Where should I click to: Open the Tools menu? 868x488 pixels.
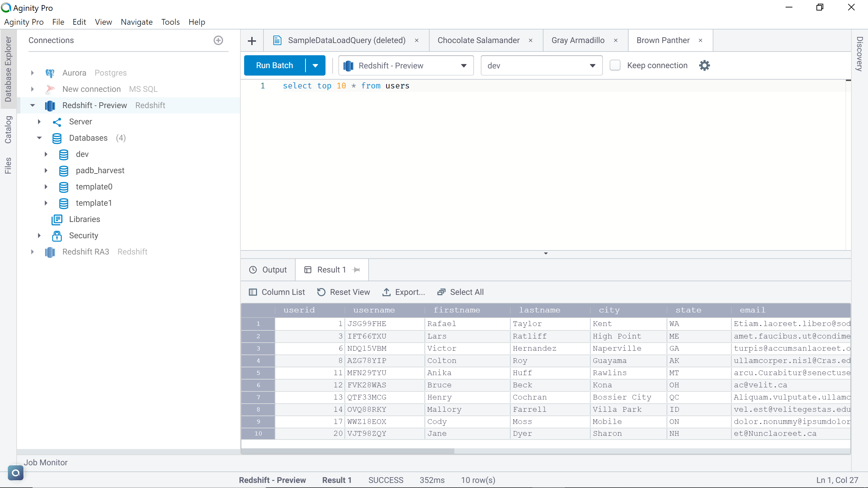(170, 22)
